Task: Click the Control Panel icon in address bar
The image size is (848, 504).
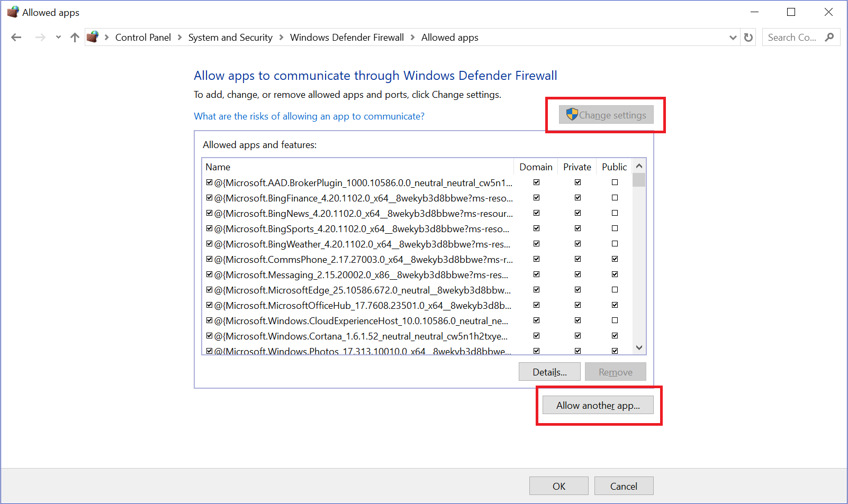Action: [x=93, y=37]
